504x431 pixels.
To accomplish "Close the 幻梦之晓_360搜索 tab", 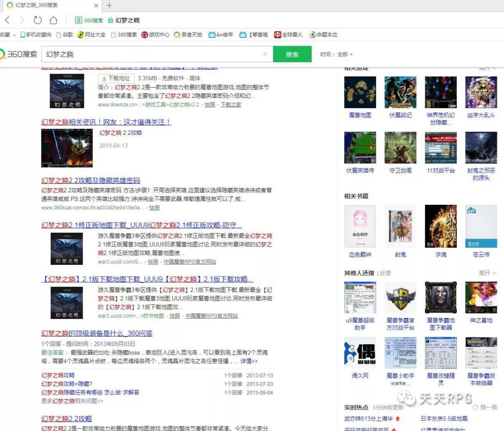I will tap(96, 6).
